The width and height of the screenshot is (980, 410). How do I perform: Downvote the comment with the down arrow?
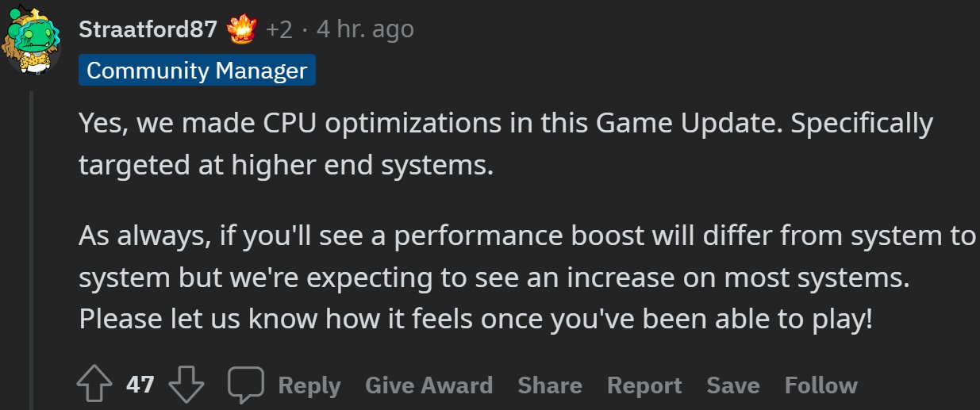[x=186, y=385]
